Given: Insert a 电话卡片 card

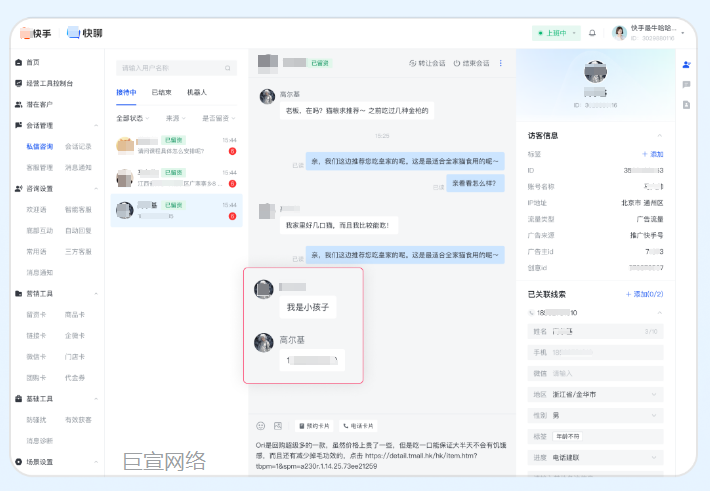Looking at the screenshot, I should point(358,426).
